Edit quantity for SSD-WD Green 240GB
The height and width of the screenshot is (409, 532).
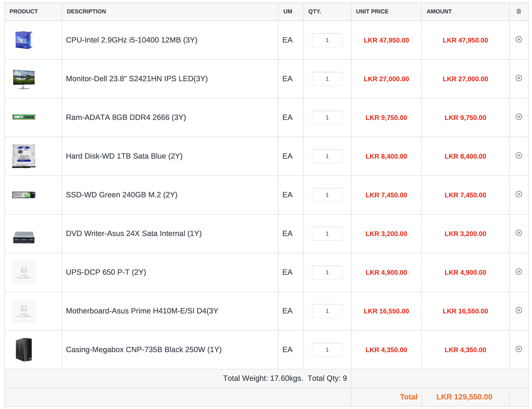coord(327,195)
